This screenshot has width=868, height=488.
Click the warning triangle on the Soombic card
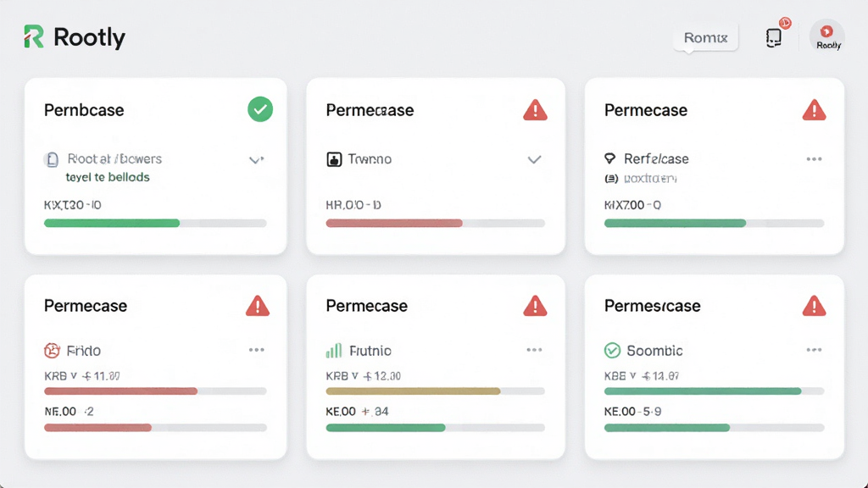coord(814,305)
